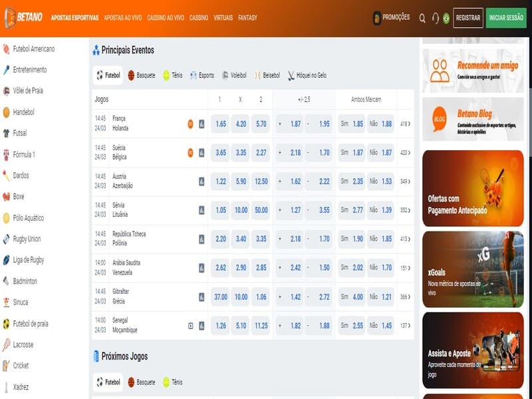Image resolution: width=532 pixels, height=399 pixels.
Task: Expand 418 more markets for França vs Holanda
Action: (x=405, y=124)
